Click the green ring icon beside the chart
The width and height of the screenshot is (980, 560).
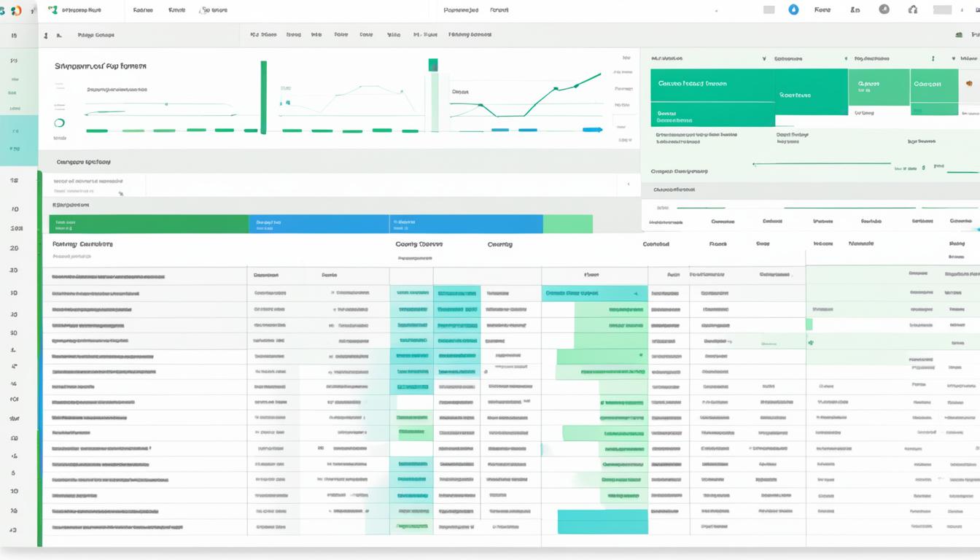(x=60, y=123)
